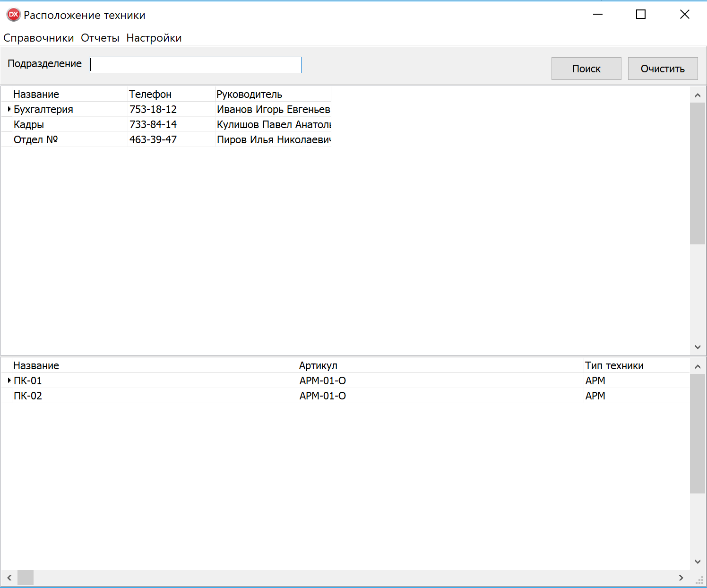Click the Подразделение input field
This screenshot has width=707, height=588.
point(195,65)
